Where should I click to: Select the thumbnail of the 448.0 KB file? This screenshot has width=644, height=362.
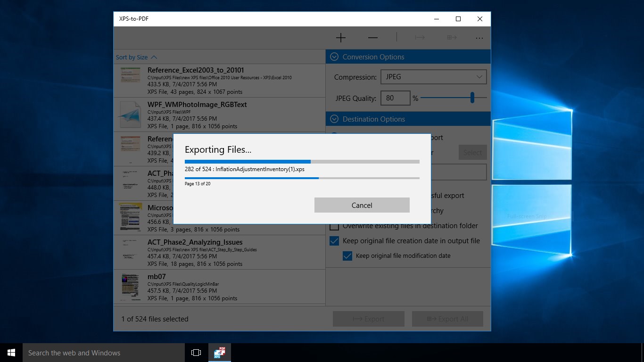click(x=130, y=183)
